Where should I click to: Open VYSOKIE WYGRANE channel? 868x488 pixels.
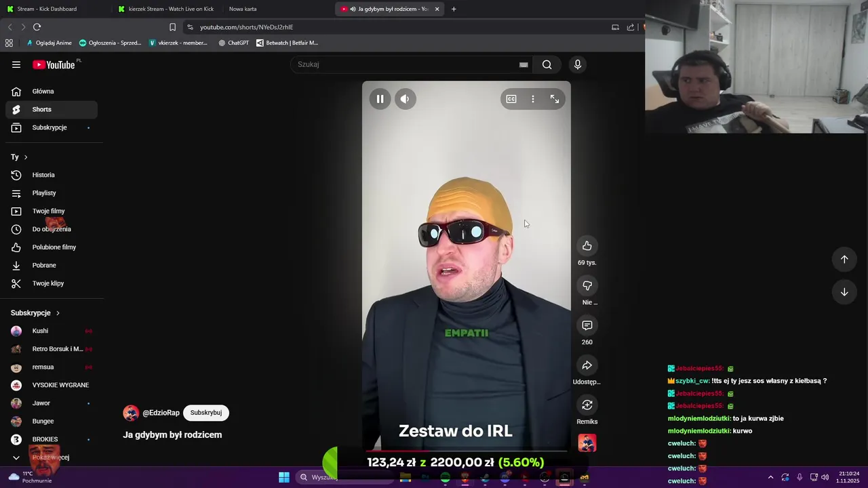coord(52,385)
